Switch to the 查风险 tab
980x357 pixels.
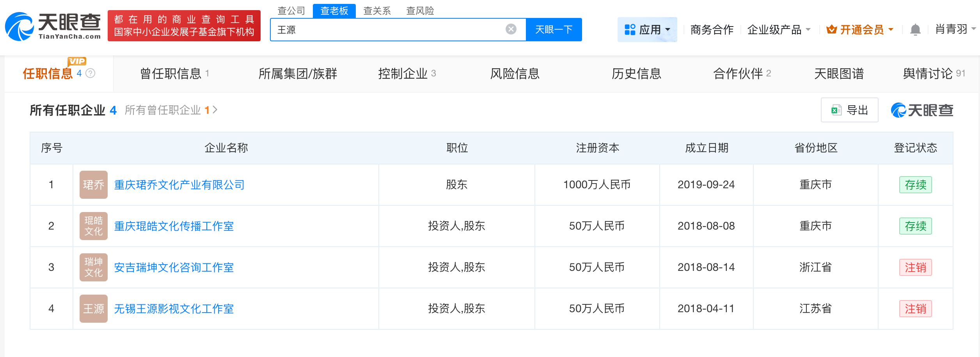coord(421,11)
